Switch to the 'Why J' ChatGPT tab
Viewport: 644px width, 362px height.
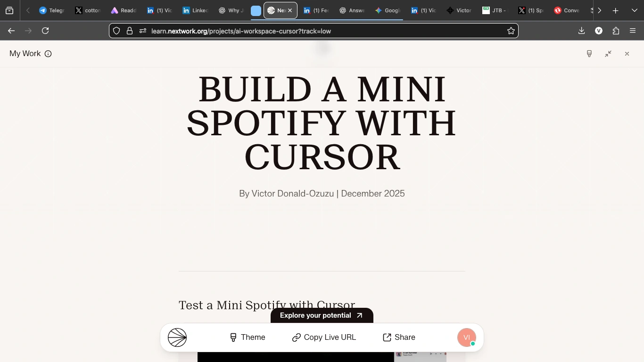pos(231,10)
